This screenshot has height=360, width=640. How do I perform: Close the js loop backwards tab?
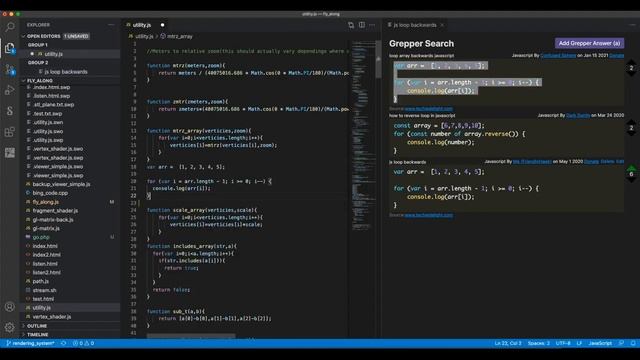click(442, 25)
